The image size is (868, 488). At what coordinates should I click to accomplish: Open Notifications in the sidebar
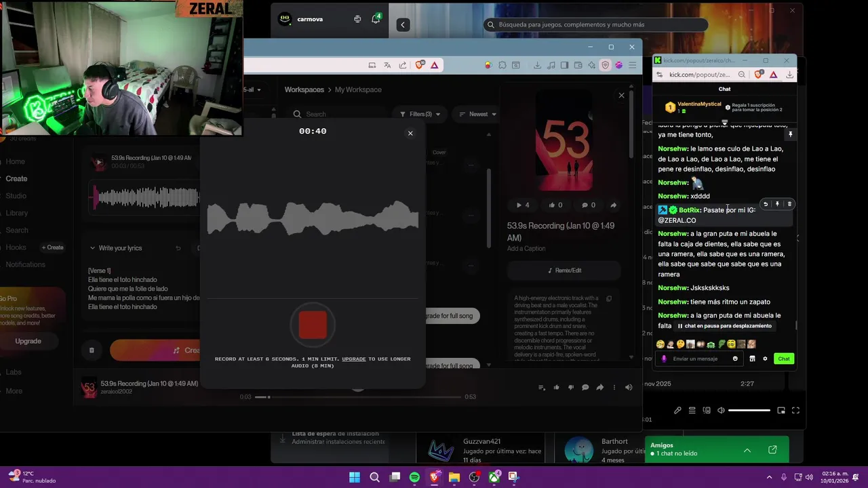pos(25,264)
